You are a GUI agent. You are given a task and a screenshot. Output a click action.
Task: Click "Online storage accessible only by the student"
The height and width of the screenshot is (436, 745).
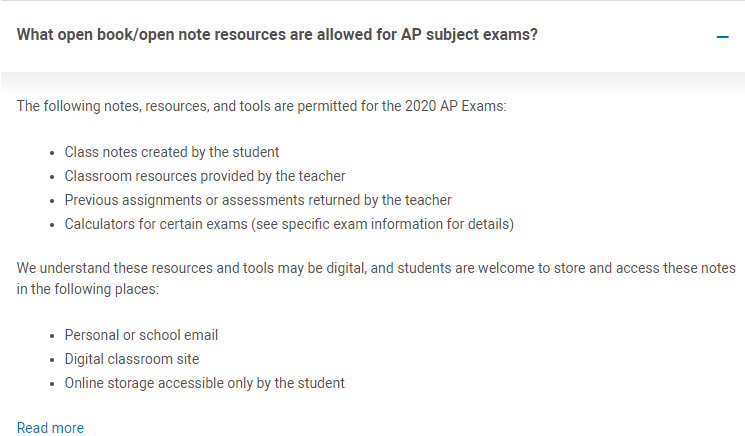click(x=204, y=383)
